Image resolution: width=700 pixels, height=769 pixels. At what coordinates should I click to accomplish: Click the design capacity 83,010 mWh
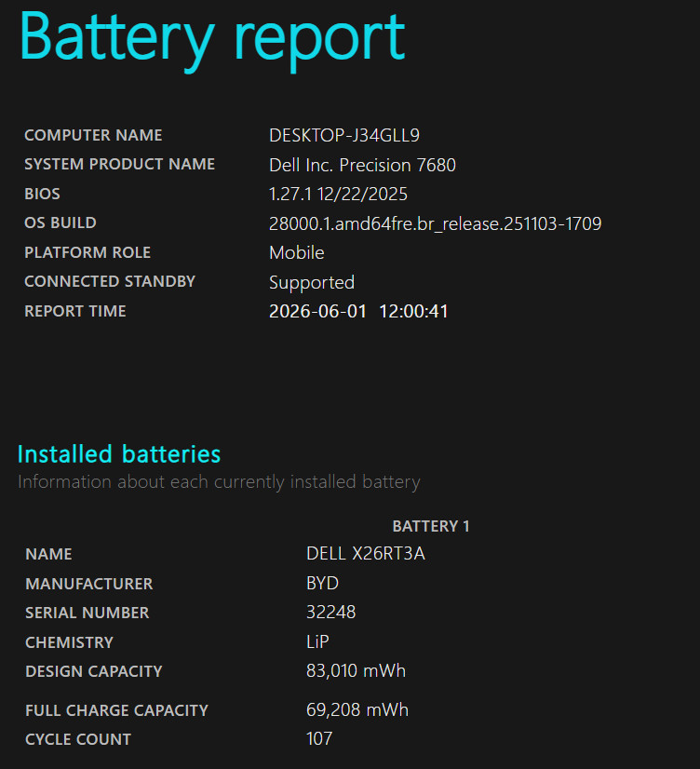(x=356, y=671)
